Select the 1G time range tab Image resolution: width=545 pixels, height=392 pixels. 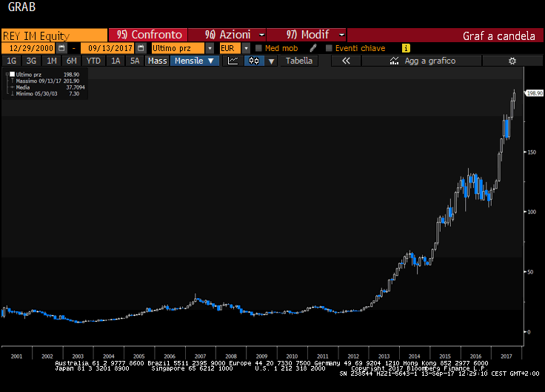click(x=11, y=61)
